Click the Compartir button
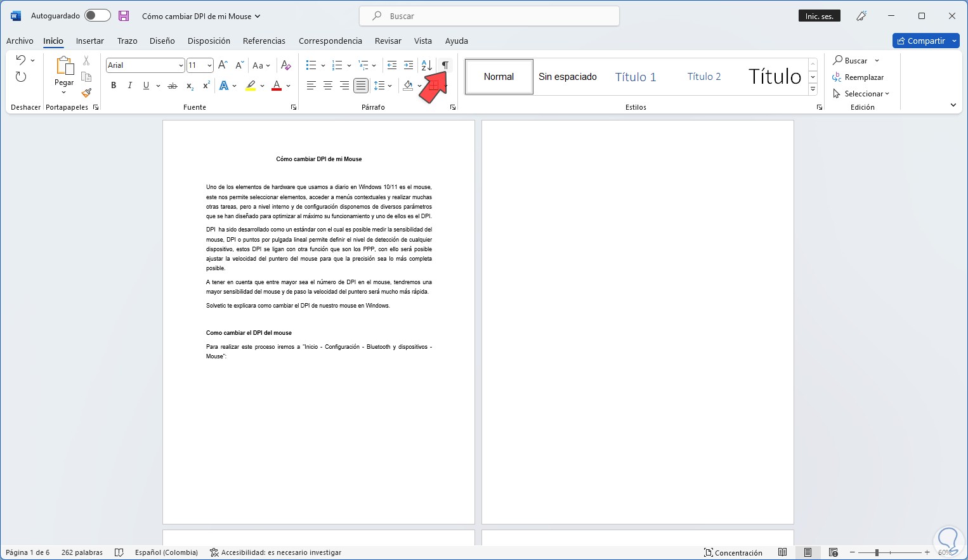Image resolution: width=968 pixels, height=560 pixels. click(921, 41)
